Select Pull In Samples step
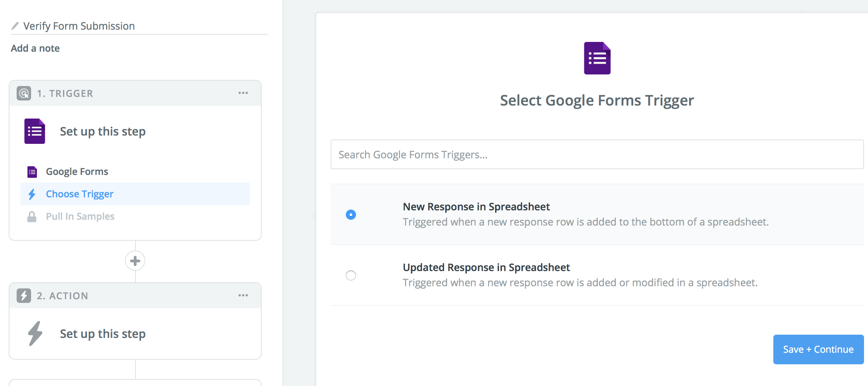 click(80, 216)
